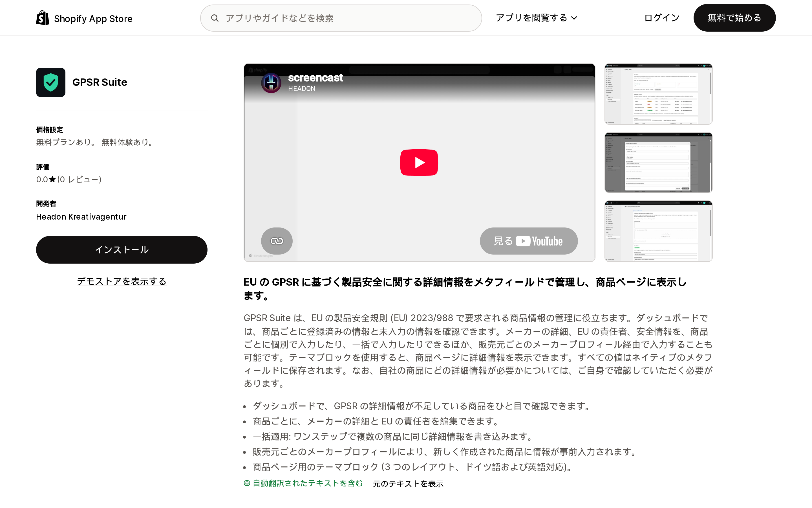Open the screencast video title
Screen dimensions: 812x508
coord(315,78)
